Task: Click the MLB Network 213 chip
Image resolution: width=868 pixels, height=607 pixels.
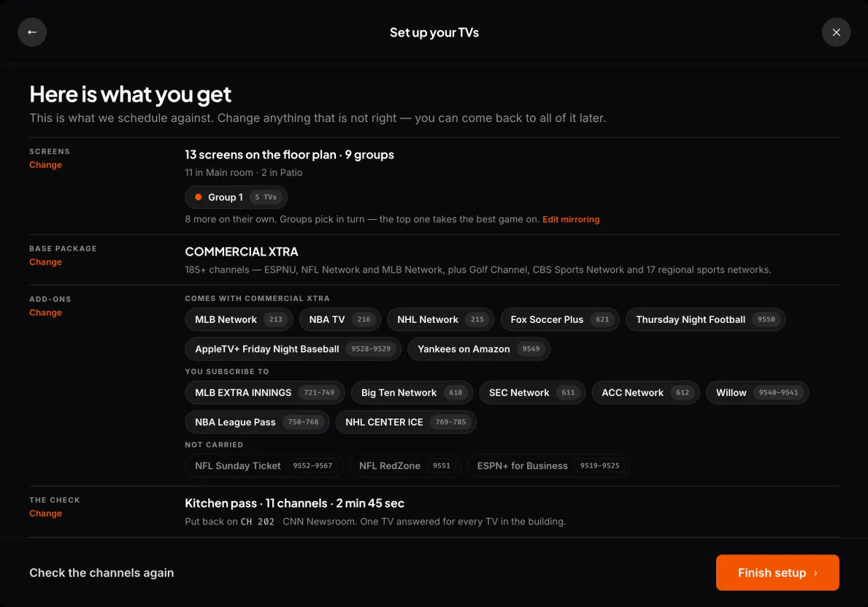Action: 239,319
